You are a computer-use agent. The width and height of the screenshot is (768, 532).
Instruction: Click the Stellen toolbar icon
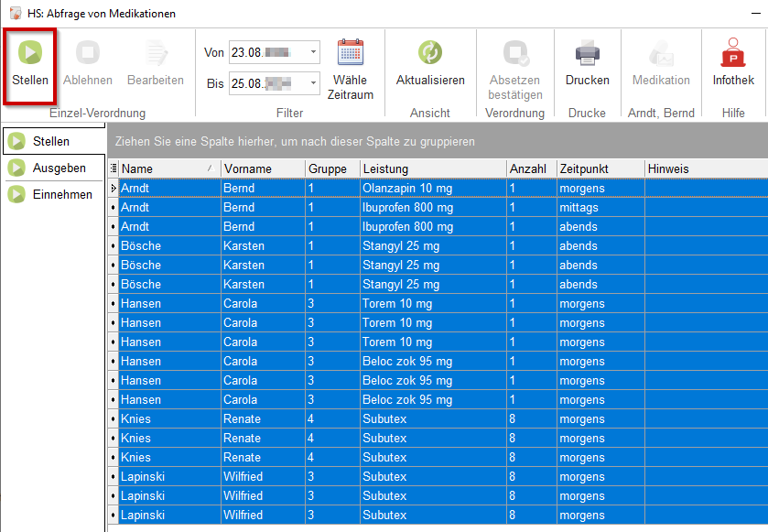click(x=30, y=53)
